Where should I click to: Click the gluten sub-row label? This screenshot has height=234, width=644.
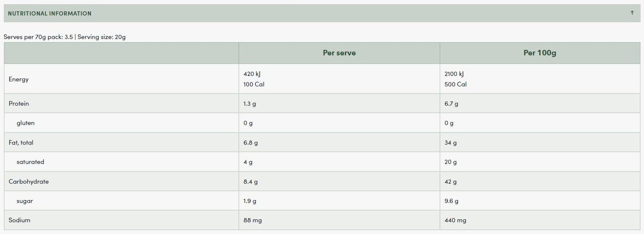(25, 123)
